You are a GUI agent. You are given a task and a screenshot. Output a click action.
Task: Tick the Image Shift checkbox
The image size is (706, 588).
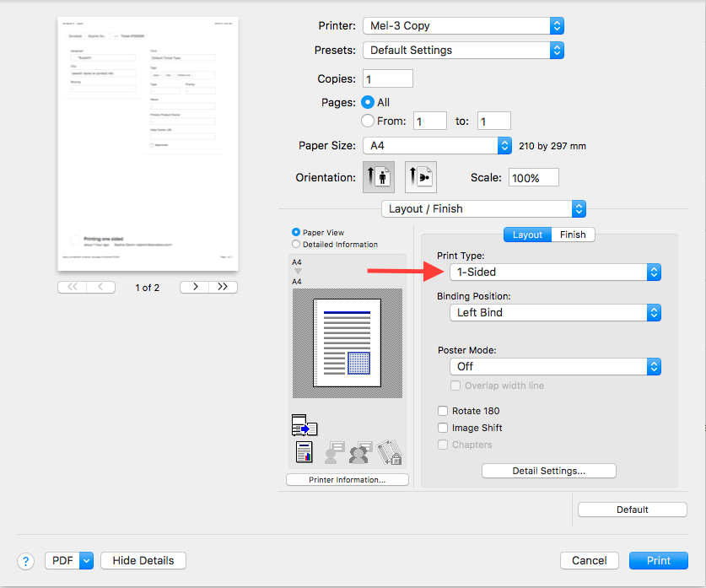click(x=443, y=428)
